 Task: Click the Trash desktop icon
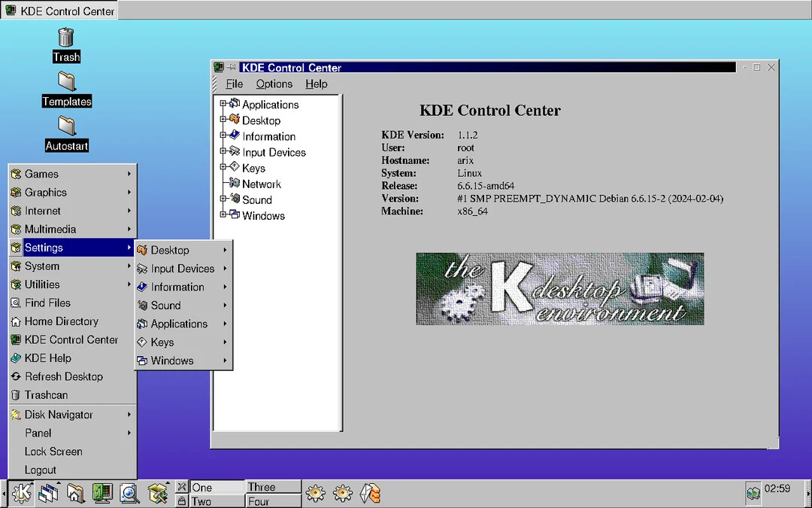[x=66, y=38]
